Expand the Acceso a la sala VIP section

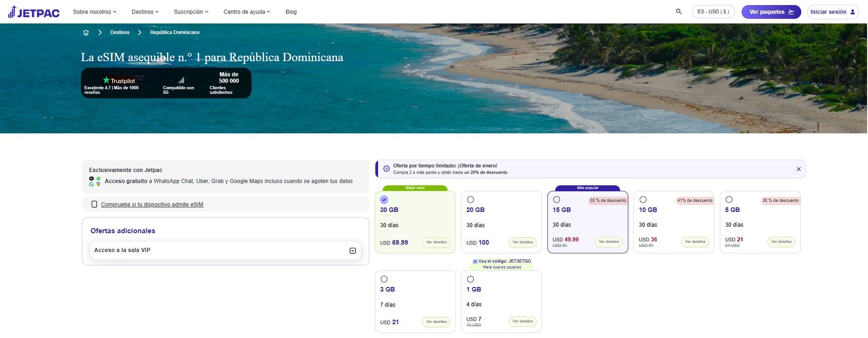[352, 251]
